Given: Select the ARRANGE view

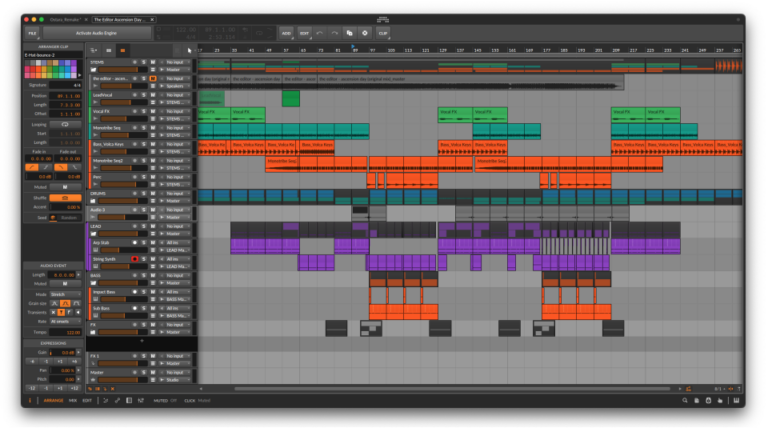Looking at the screenshot, I should (53, 401).
